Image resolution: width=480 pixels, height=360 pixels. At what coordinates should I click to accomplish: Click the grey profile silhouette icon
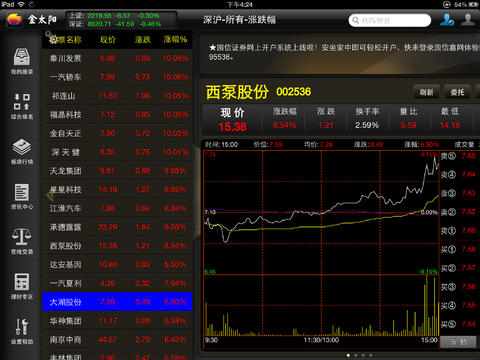(x=468, y=20)
